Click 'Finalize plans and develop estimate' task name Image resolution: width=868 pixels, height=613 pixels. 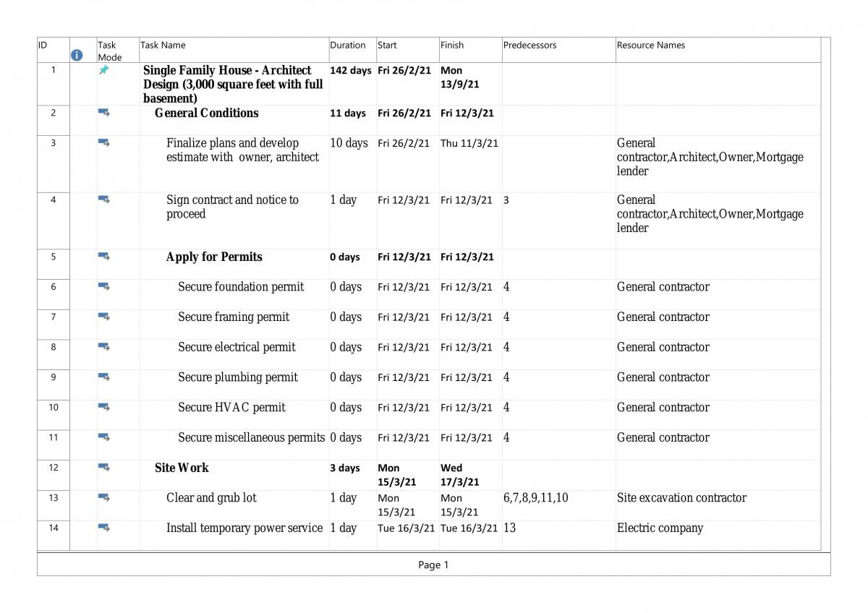coord(242,150)
